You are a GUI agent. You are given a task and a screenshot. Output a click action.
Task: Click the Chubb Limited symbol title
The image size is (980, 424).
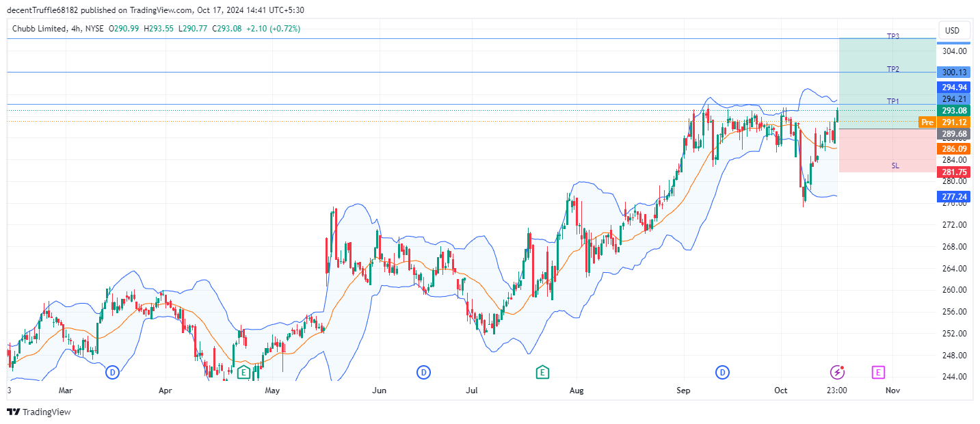pos(39,29)
